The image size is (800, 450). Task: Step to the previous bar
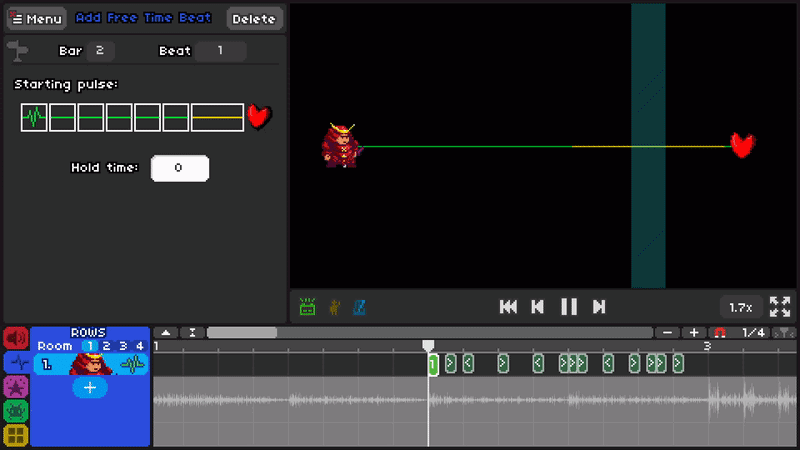tap(537, 307)
